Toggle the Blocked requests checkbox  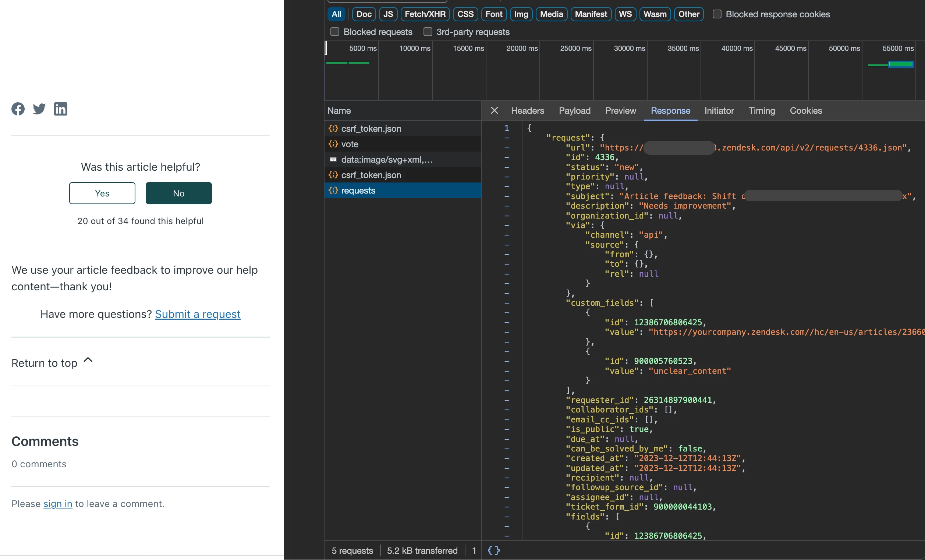pyautogui.click(x=334, y=32)
